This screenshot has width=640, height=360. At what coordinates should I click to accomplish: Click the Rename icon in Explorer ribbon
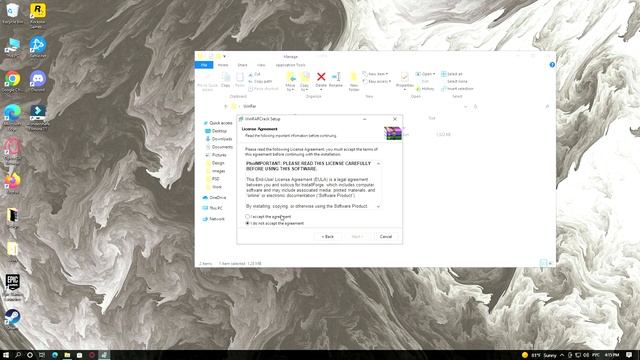click(336, 79)
